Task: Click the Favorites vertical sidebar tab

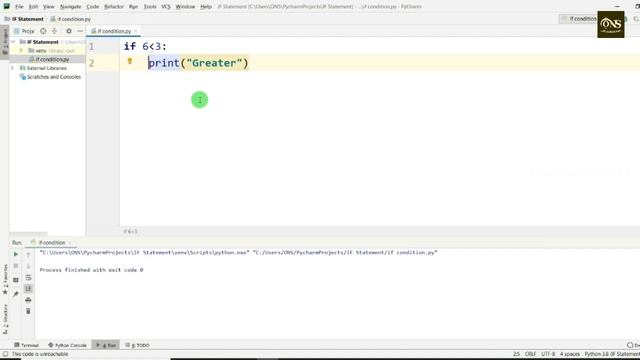Action: point(5,280)
